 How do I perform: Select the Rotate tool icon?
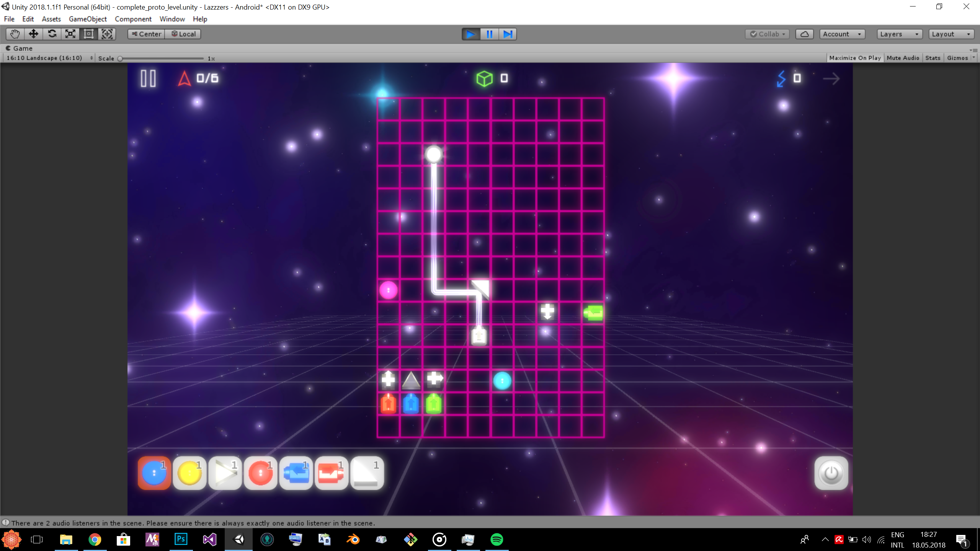[52, 34]
